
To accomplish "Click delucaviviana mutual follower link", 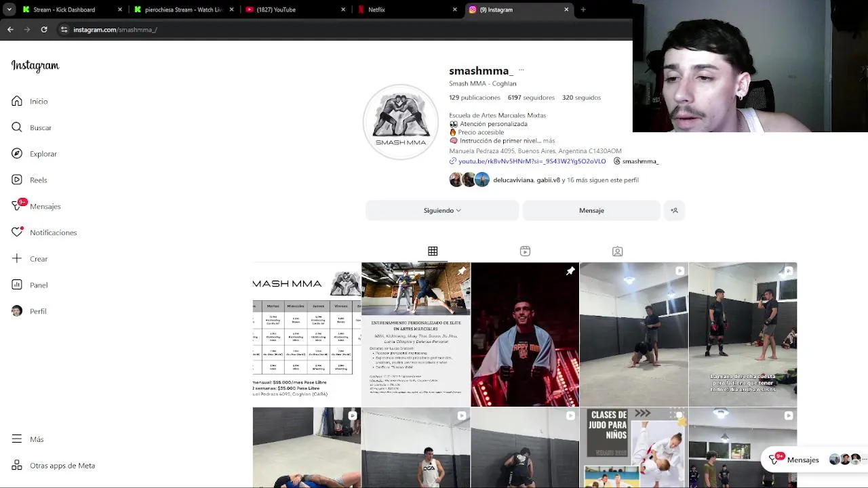I will (513, 180).
